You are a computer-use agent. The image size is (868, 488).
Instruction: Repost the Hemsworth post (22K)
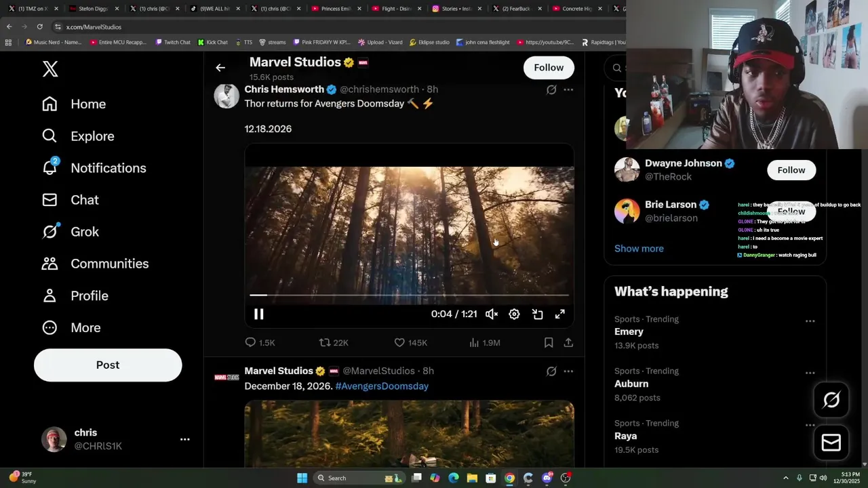point(334,342)
